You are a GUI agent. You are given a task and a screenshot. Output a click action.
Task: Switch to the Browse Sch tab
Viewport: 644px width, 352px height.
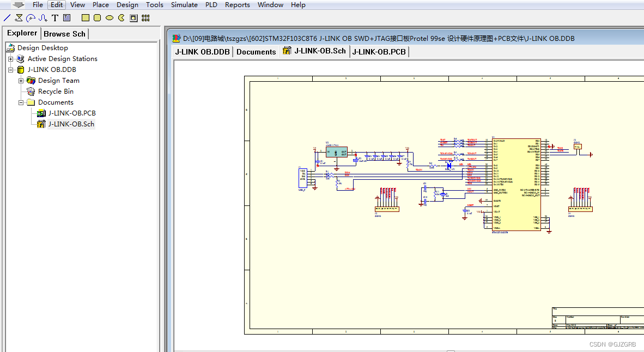pyautogui.click(x=64, y=34)
